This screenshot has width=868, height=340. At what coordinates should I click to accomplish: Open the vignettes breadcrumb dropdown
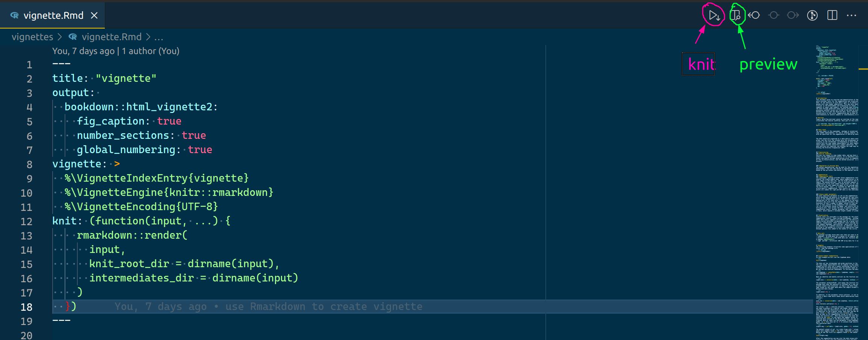[33, 37]
